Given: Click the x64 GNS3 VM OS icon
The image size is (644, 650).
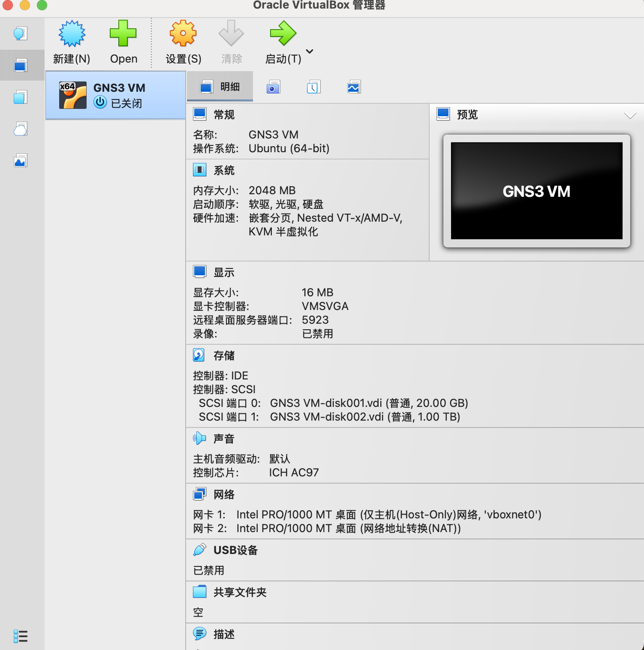Looking at the screenshot, I should [73, 95].
